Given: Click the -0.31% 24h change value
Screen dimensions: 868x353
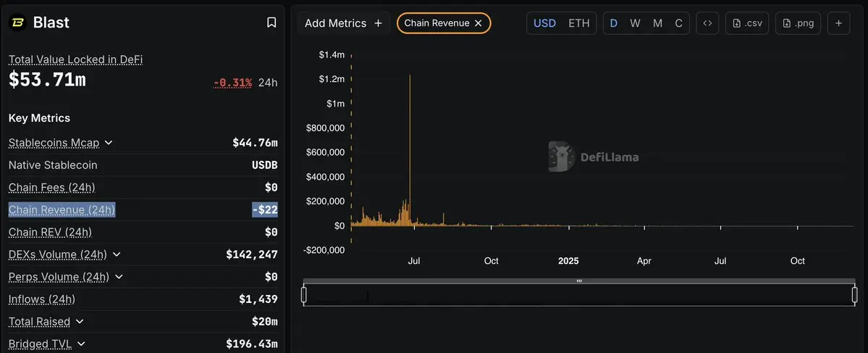Looking at the screenshot, I should click(x=232, y=83).
